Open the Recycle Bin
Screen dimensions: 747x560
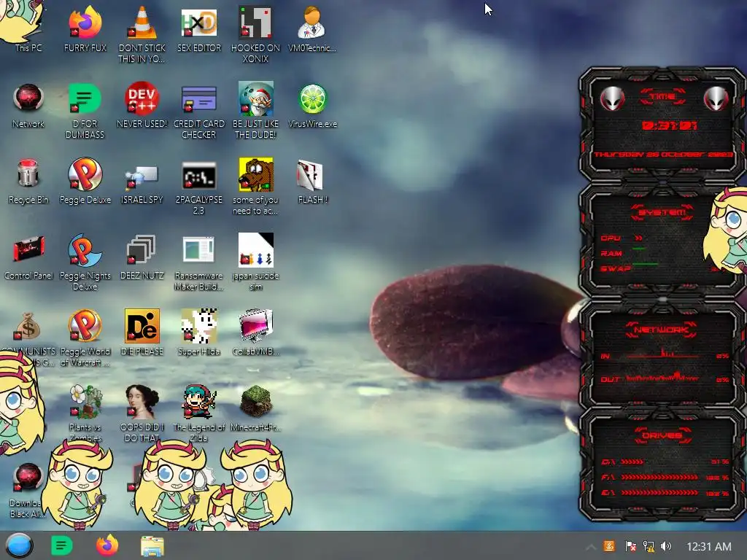pos(28,182)
